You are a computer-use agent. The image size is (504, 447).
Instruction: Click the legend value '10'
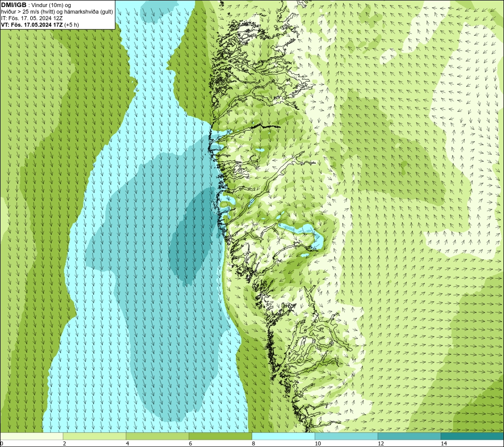(318, 443)
